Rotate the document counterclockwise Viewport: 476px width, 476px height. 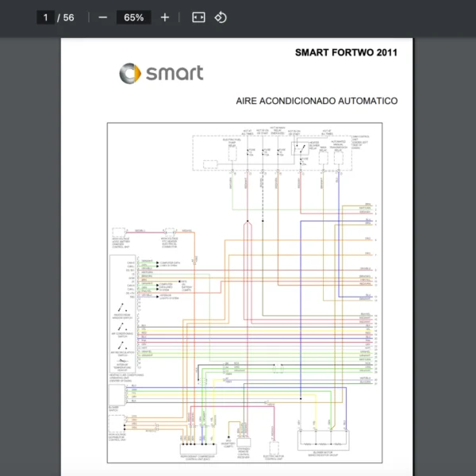coord(221,17)
